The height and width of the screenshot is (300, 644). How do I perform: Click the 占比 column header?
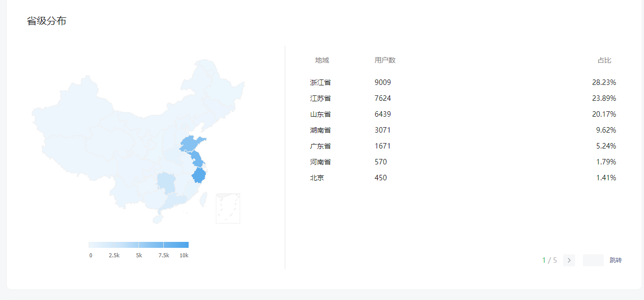pyautogui.click(x=604, y=61)
